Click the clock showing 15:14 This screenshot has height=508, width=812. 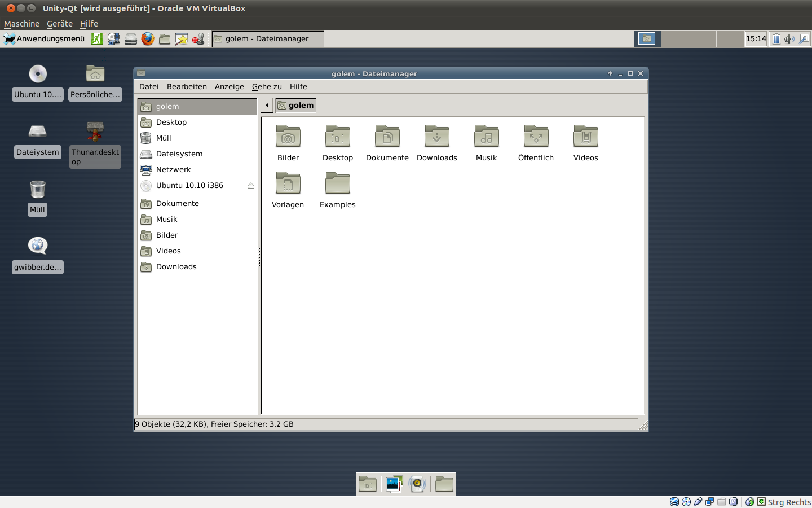[756, 39]
